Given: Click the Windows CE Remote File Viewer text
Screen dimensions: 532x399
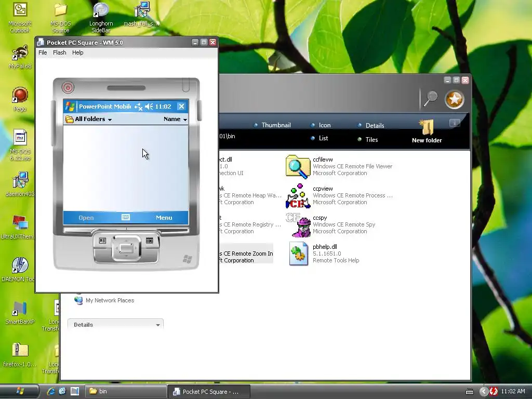Looking at the screenshot, I should [353, 166].
